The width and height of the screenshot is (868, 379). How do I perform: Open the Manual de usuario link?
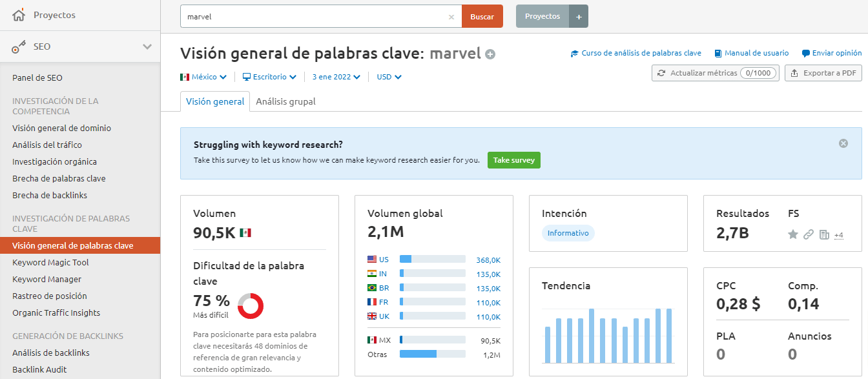pos(751,54)
